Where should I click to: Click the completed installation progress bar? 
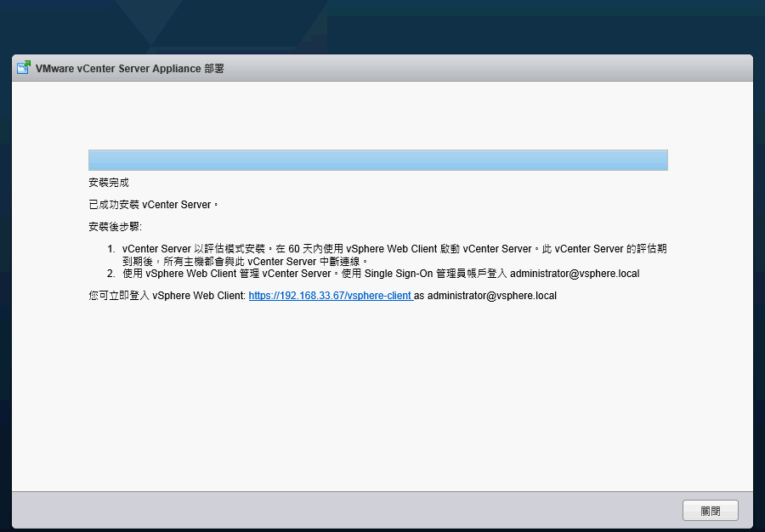pos(378,160)
